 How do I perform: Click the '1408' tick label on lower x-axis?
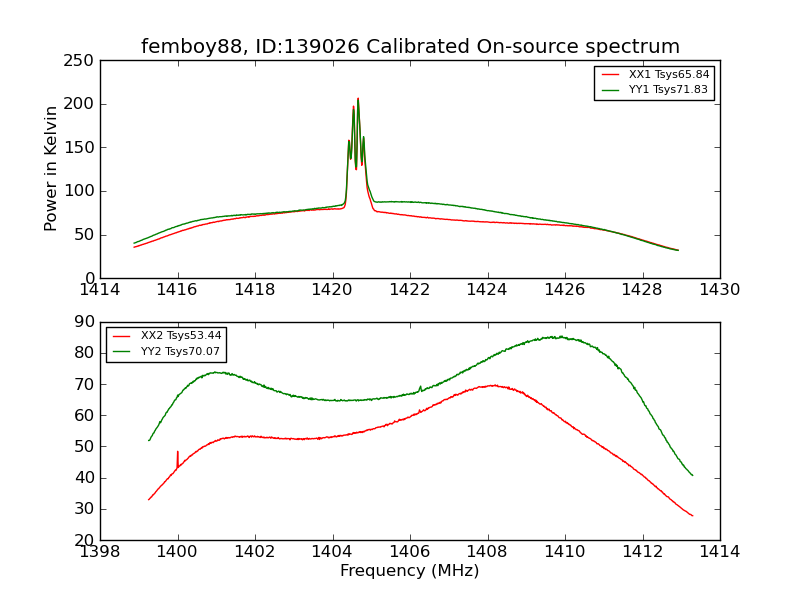click(x=487, y=552)
